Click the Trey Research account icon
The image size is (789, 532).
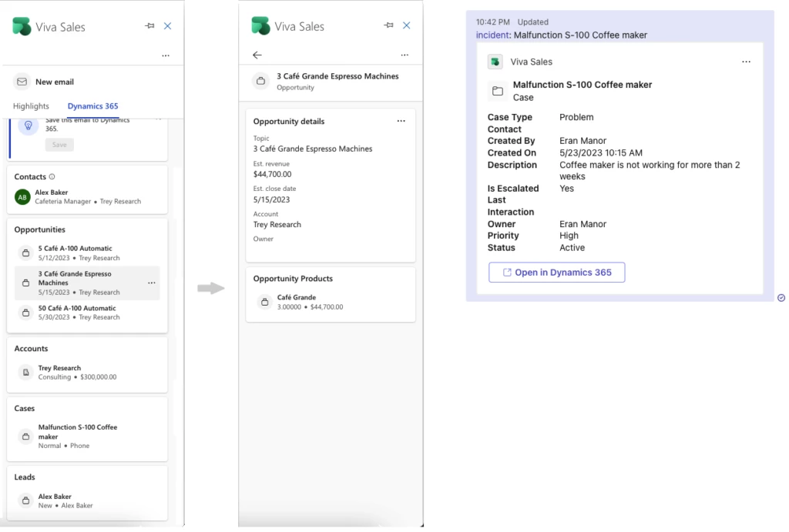pyautogui.click(x=25, y=372)
